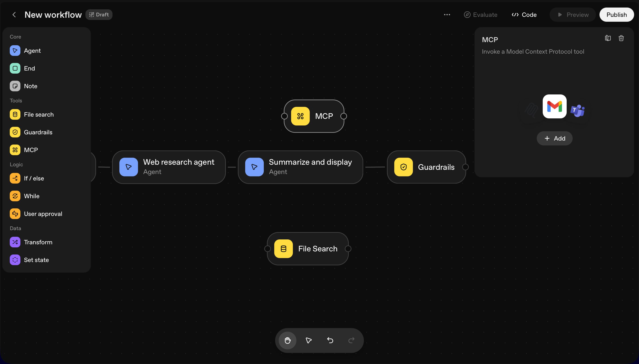
Task: Open the Code view
Action: point(524,15)
